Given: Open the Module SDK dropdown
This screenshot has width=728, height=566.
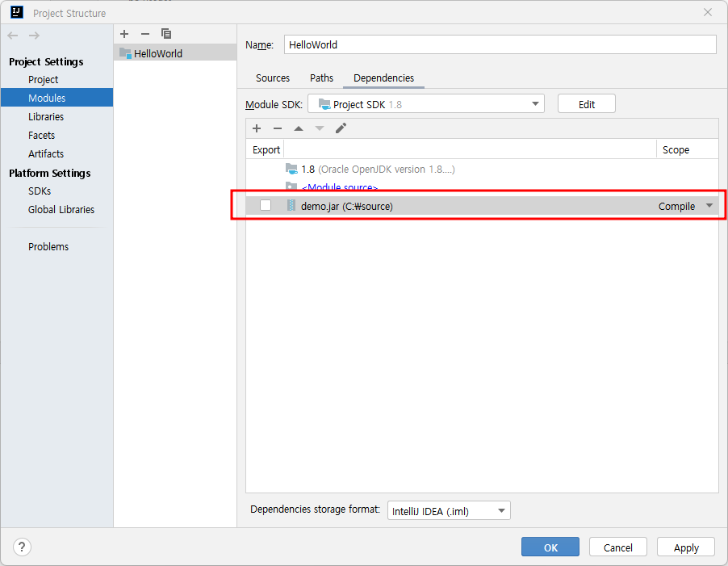Looking at the screenshot, I should pyautogui.click(x=426, y=103).
